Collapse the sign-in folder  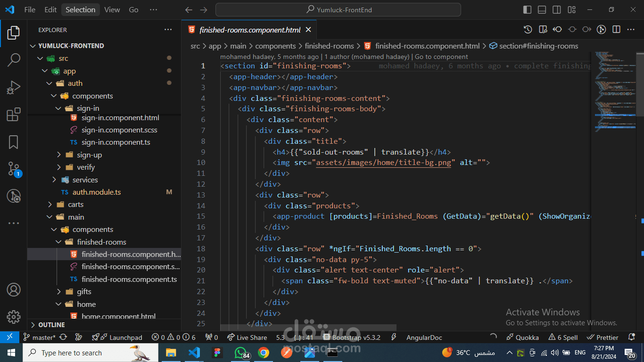pos(104,108)
